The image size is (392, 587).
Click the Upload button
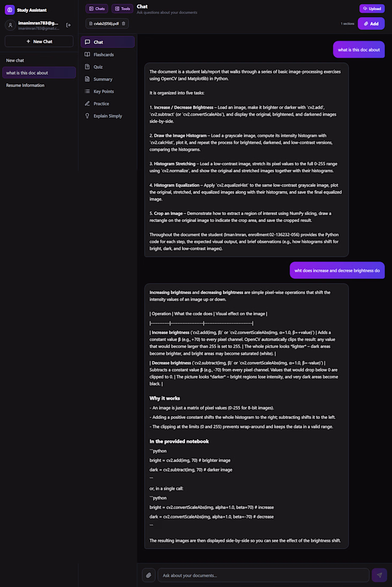372,9
